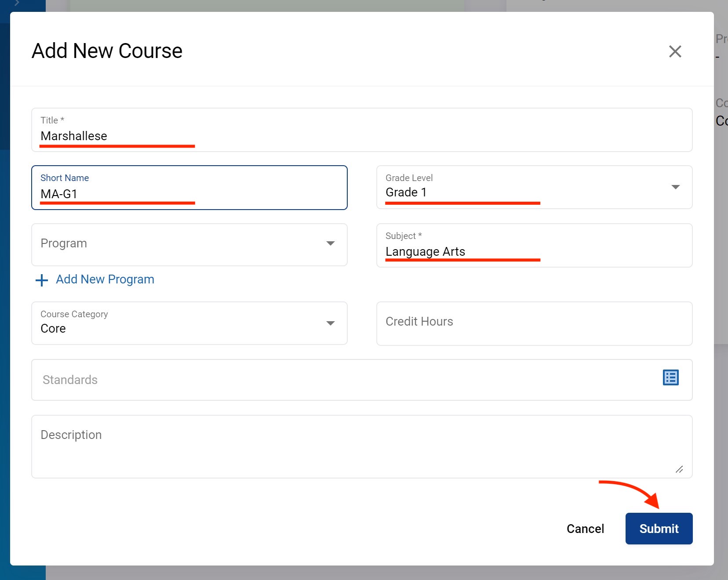Click the plus icon beside Add New Program
Screen dimensions: 728x580
tap(42, 280)
